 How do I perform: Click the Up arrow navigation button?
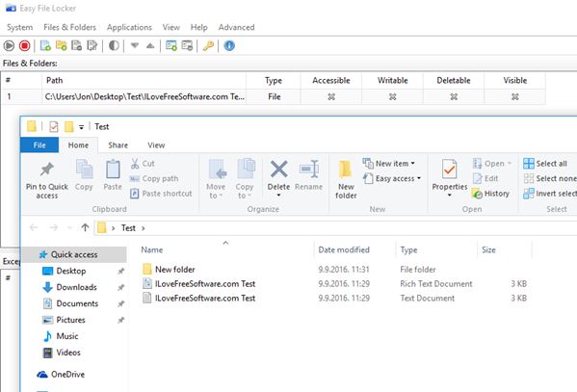[x=85, y=228]
